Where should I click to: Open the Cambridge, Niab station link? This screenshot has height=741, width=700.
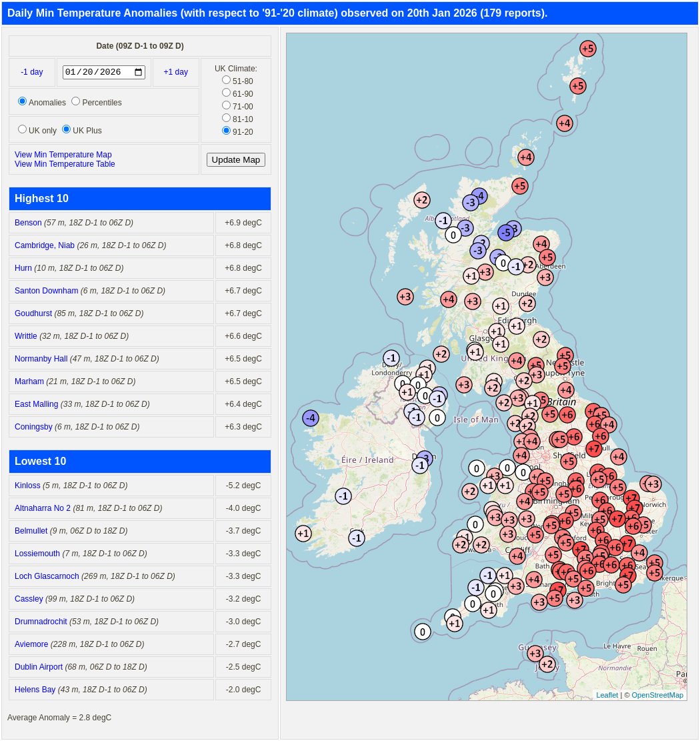[45, 245]
